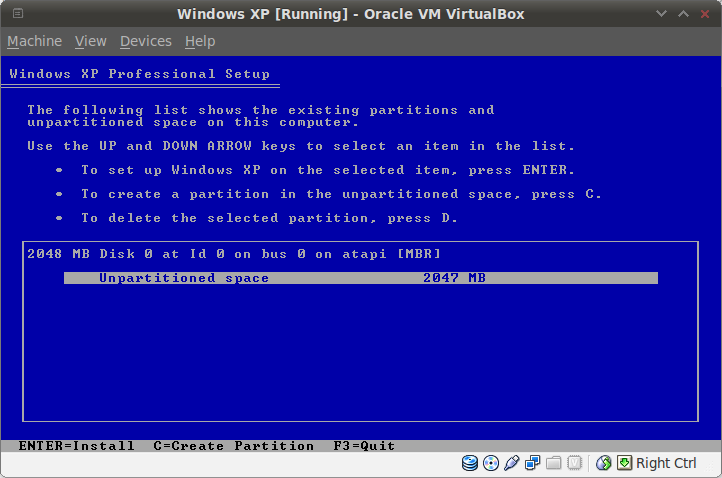Viewport: 722px width, 478px height.
Task: Click the shared folders status icon
Action: (x=553, y=463)
